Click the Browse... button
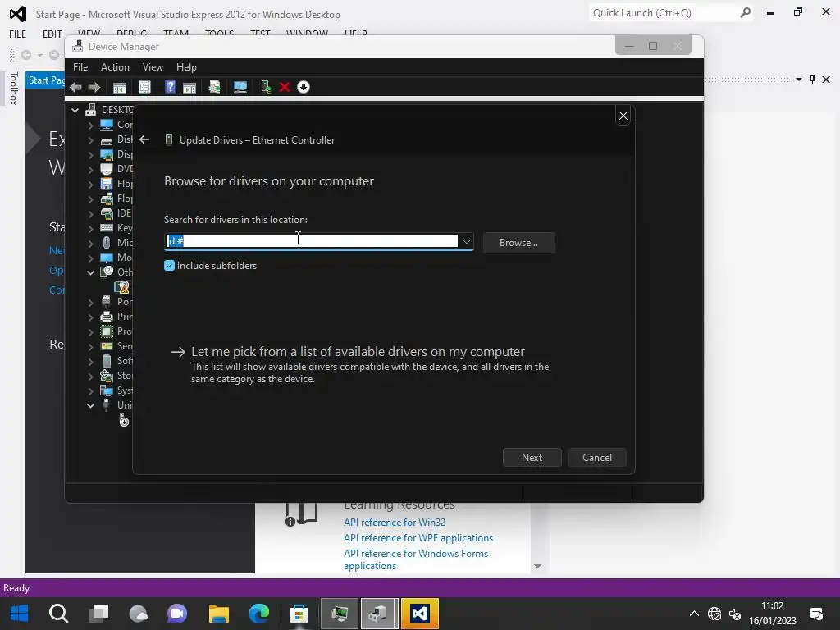 coord(518,243)
